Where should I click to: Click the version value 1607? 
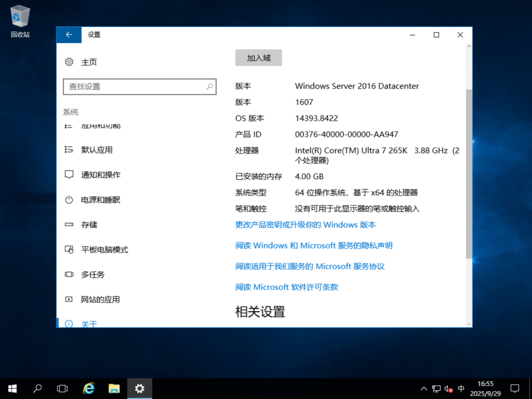point(304,102)
